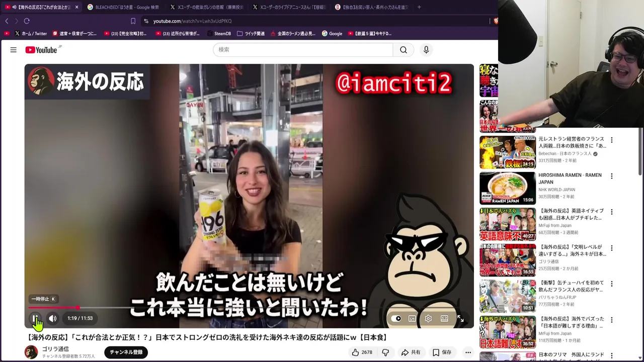Viewport: 644px width, 362px height.
Task: Mute the video with the speaker icon
Action: click(x=53, y=318)
